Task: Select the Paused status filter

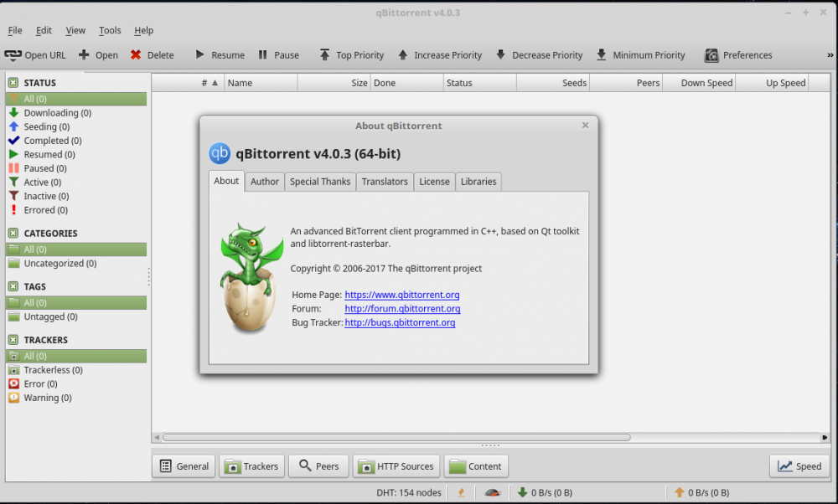Action: coord(76,168)
